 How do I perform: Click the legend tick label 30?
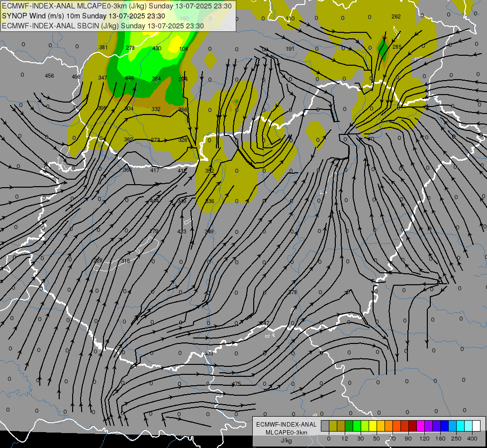360,439
